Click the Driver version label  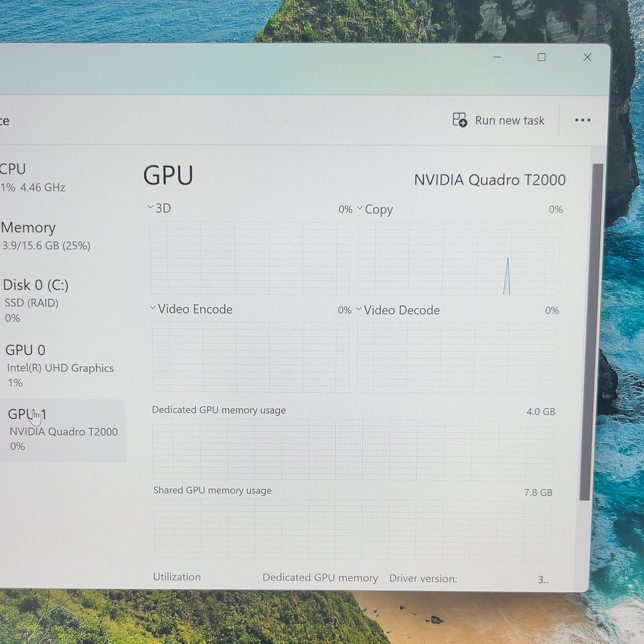(x=423, y=578)
